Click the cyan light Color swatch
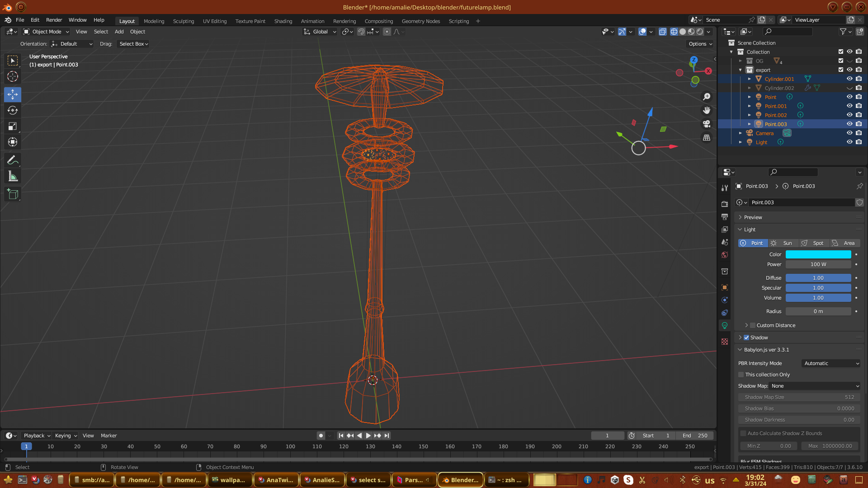The width and height of the screenshot is (868, 488). pos(818,254)
